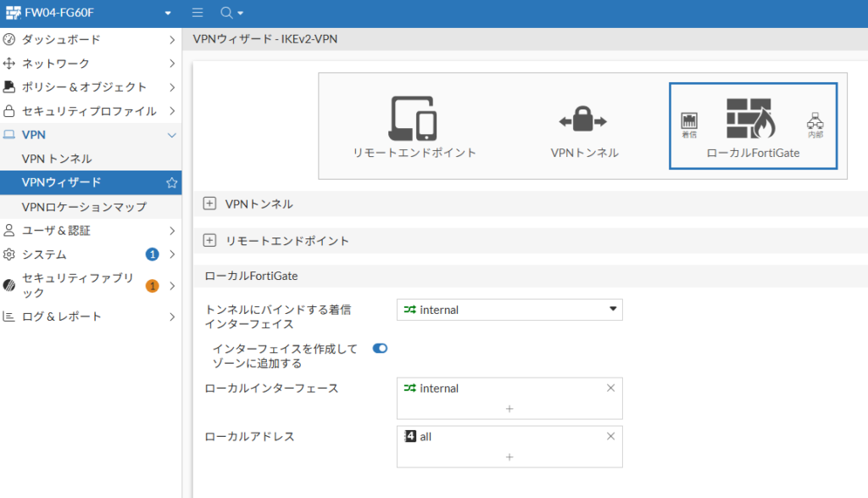
Task: Click the ポリシー＆オブジェクト icon
Action: pos(8,87)
